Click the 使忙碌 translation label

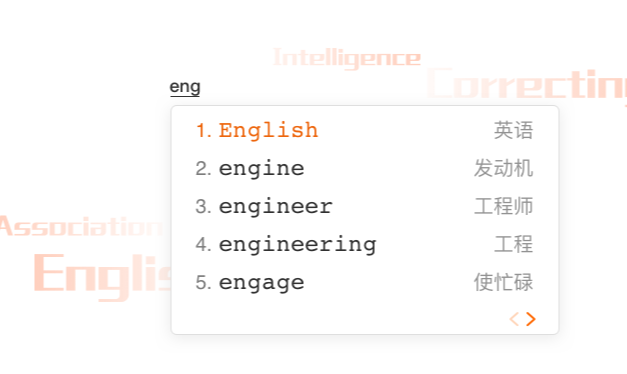(x=503, y=282)
